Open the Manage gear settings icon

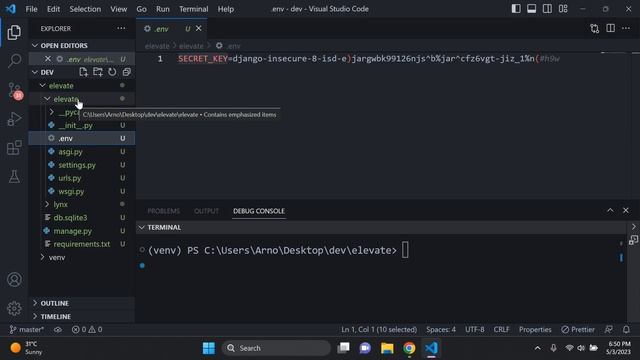coord(14,308)
